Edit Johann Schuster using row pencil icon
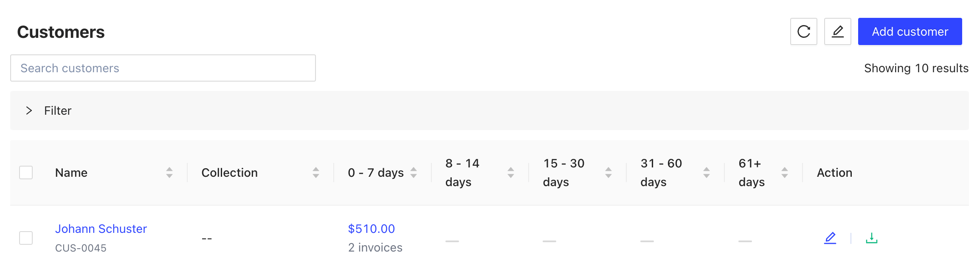 (830, 238)
